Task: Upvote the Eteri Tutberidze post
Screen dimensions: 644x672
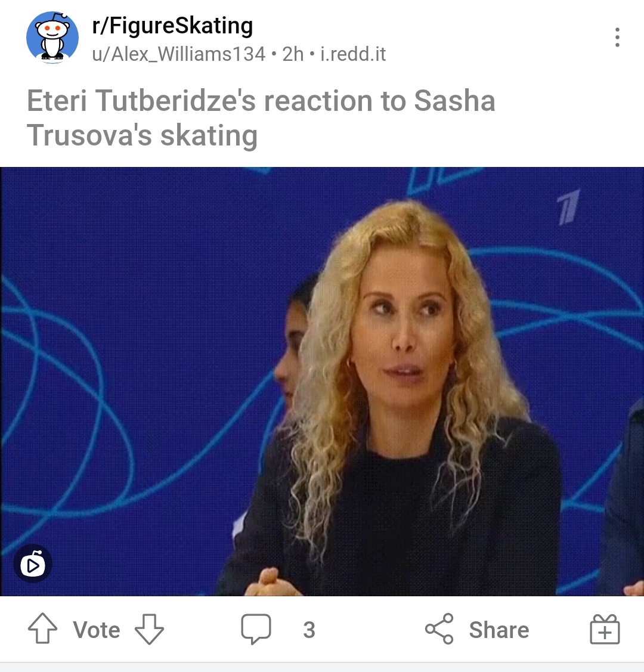Action: tap(42, 628)
